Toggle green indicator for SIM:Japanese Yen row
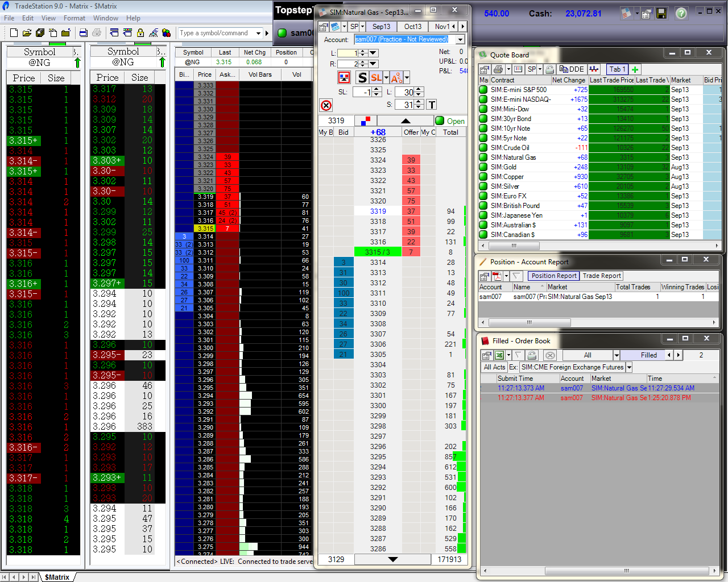This screenshot has height=582, width=728. 483,215
